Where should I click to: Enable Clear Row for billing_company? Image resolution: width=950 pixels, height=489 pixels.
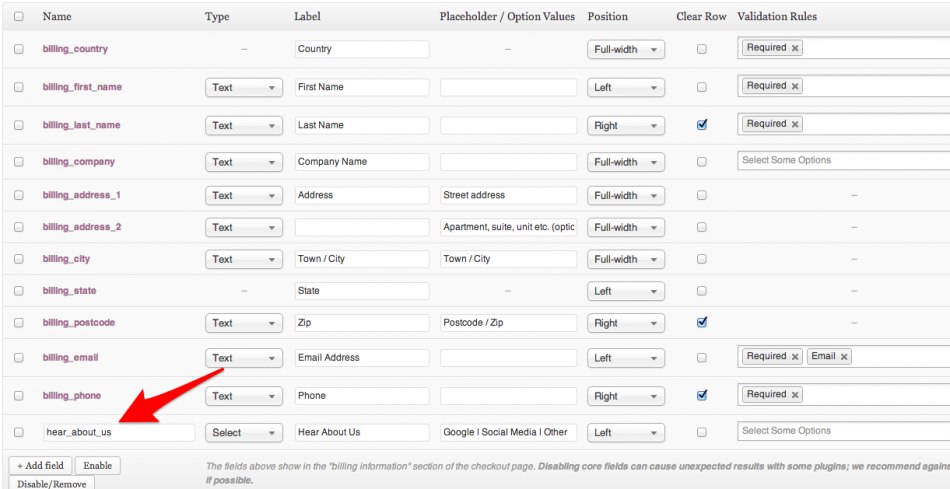(702, 162)
